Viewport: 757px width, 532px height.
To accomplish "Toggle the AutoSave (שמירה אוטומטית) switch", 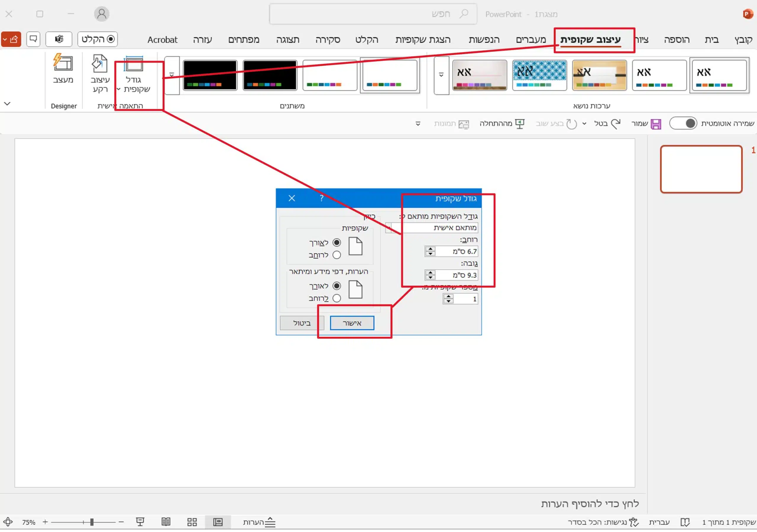I will [683, 123].
